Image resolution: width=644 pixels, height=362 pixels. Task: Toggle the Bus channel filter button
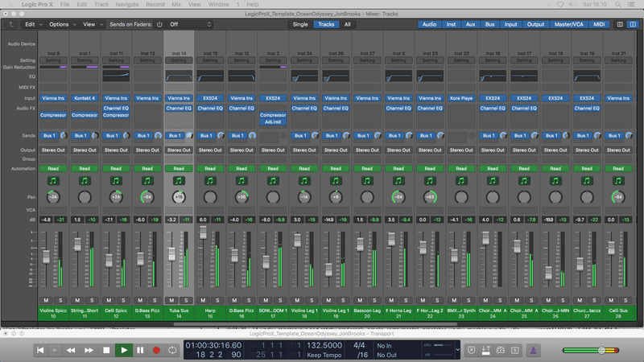489,24
